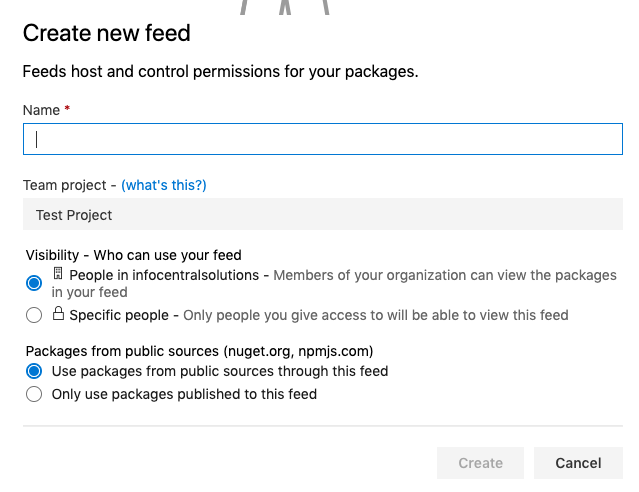Cancel the new feed dialog
Viewport: 639px width, 492px height.
(x=578, y=463)
